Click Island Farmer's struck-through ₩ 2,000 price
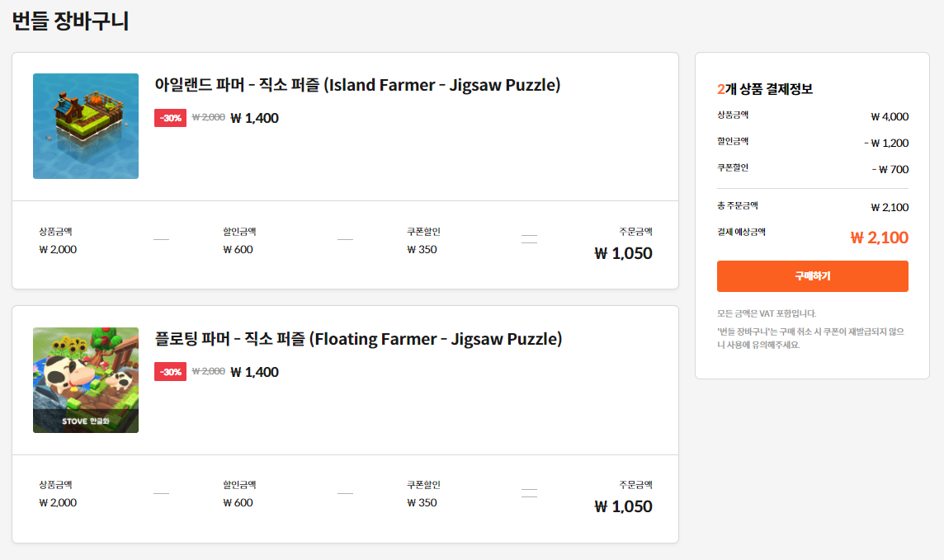 pos(209,118)
